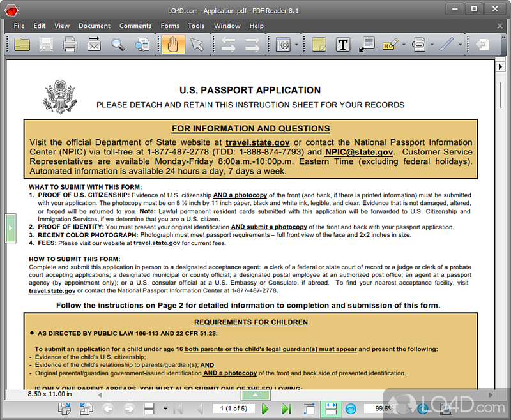Open the Edit menu
This screenshot has height=420, width=511.
coord(39,26)
